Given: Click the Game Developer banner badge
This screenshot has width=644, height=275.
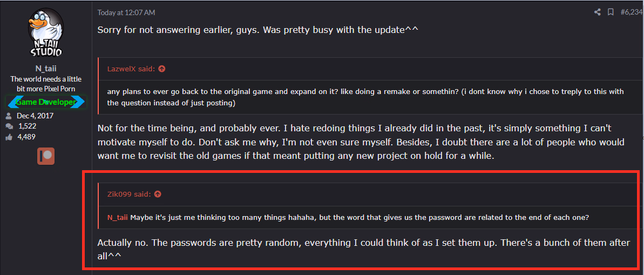Looking at the screenshot, I should click(46, 102).
